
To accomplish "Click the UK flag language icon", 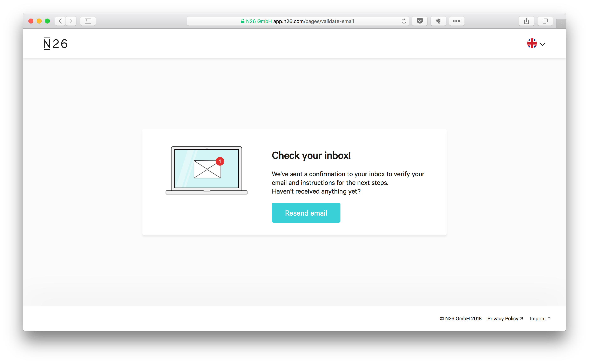I will (532, 43).
